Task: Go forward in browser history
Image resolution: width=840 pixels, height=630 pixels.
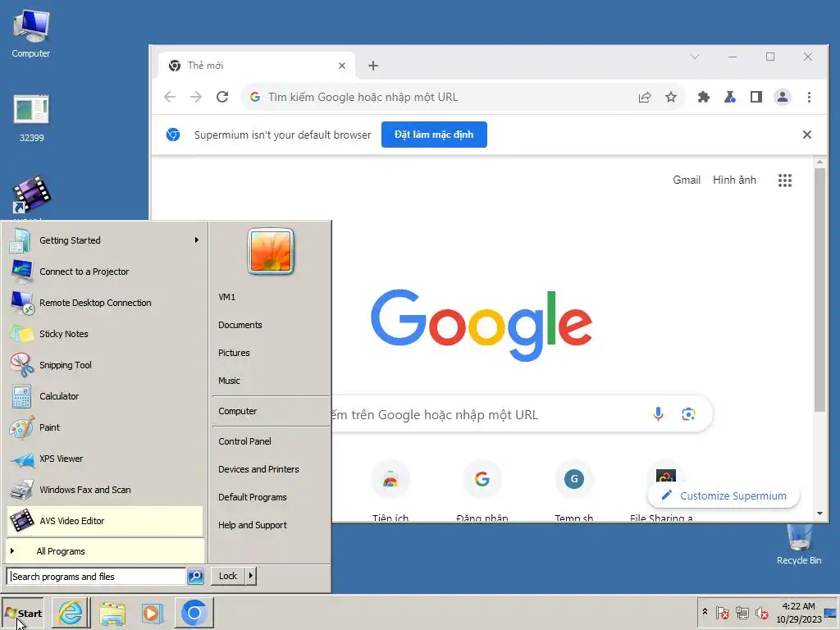Action: (196, 97)
